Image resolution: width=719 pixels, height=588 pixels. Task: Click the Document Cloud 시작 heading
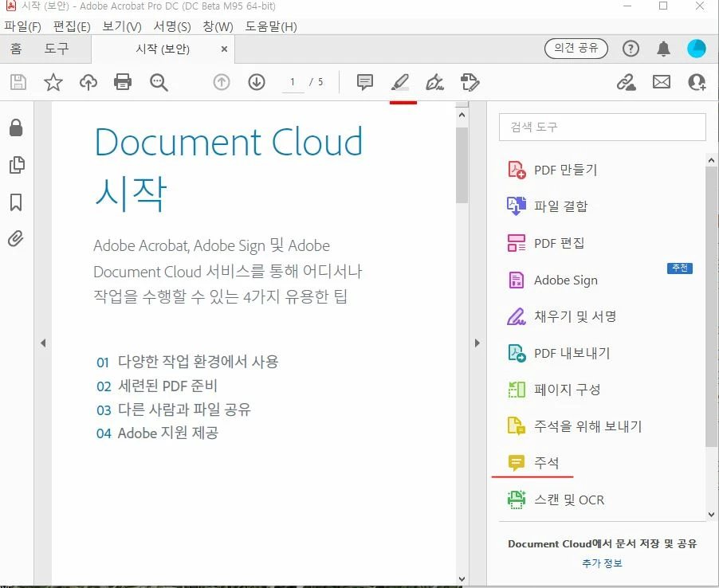(x=228, y=168)
